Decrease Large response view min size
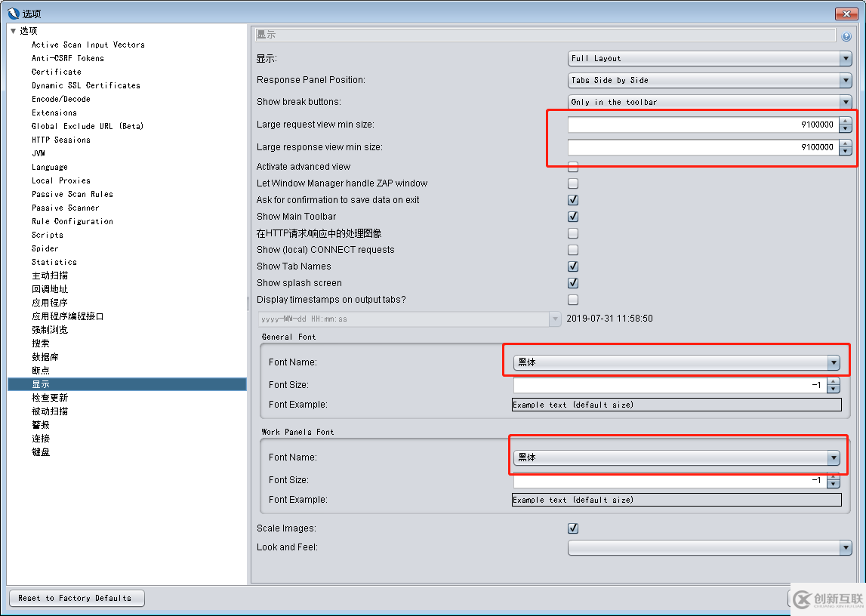Screen dimensions: 866x616 845,151
